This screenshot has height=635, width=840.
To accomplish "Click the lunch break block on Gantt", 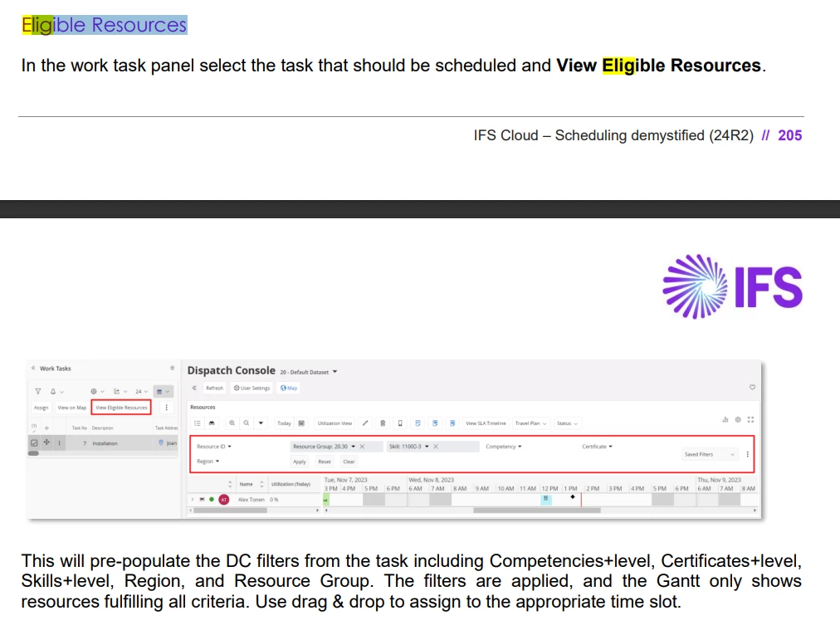I will 546,499.
